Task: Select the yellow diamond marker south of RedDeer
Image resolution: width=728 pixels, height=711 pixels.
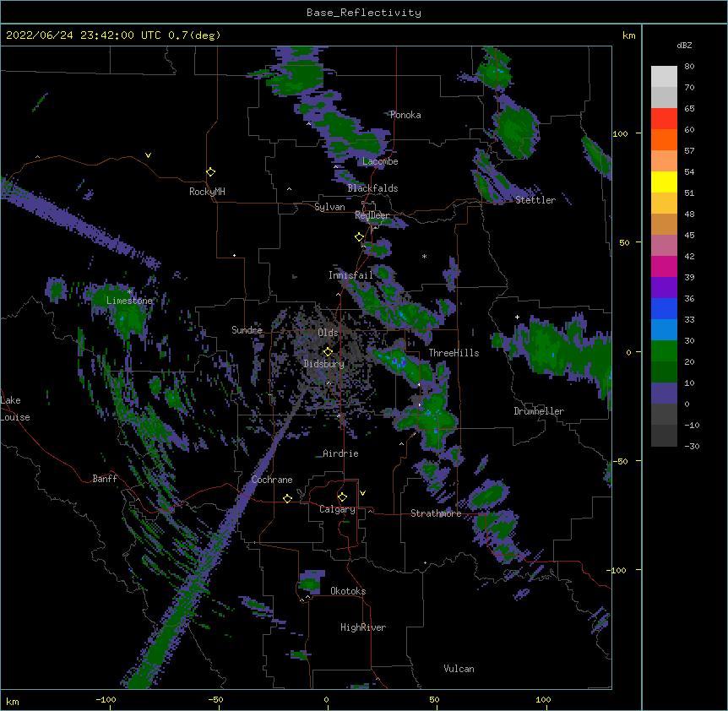Action: coord(359,237)
